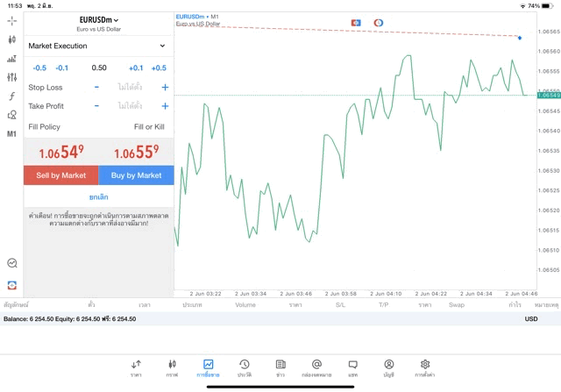Edit the 0.50 volume field
The width and height of the screenshot is (561, 392).
click(x=99, y=68)
